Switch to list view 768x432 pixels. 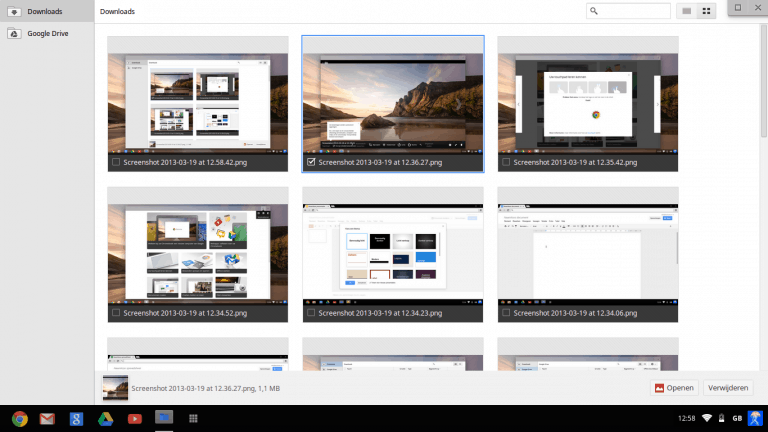(687, 11)
